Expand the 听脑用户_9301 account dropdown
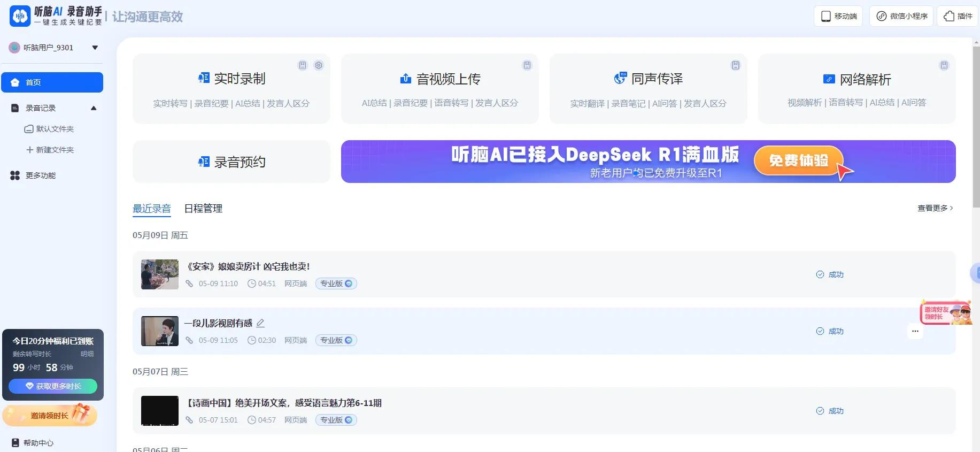Viewport: 980px width, 452px height. tap(95, 48)
